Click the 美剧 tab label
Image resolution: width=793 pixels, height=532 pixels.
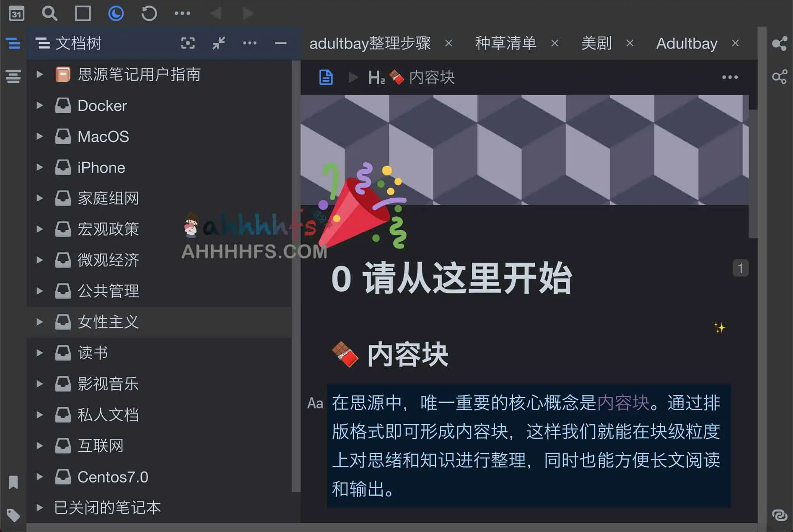point(596,43)
